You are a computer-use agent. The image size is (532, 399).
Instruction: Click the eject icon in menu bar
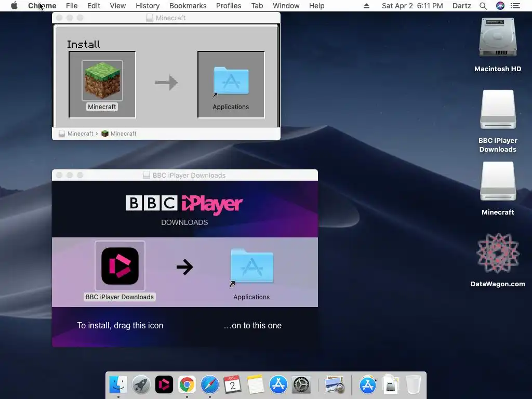click(x=366, y=6)
